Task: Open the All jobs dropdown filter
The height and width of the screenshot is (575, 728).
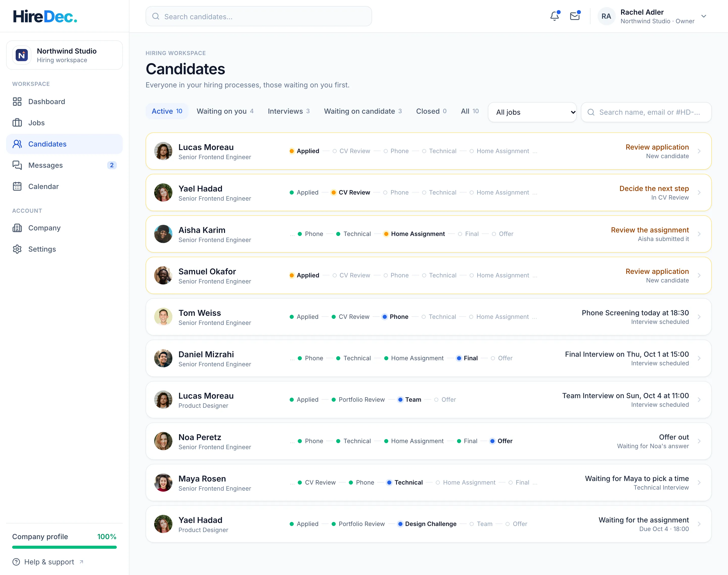Action: click(532, 112)
